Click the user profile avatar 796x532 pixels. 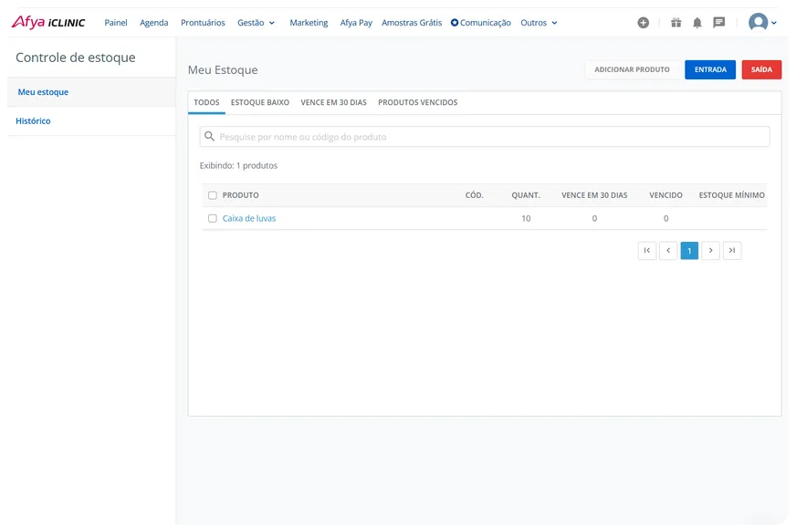(758, 22)
